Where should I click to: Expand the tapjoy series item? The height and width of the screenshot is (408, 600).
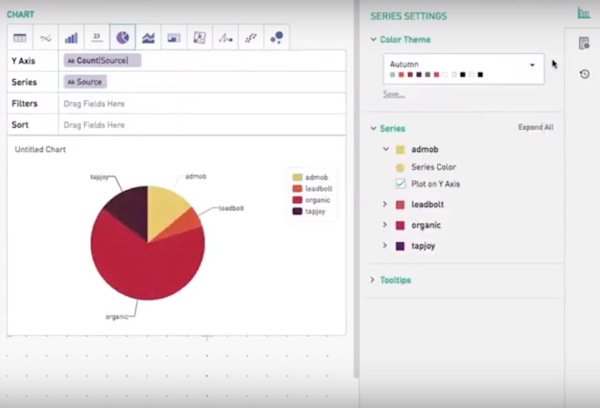[386, 245]
